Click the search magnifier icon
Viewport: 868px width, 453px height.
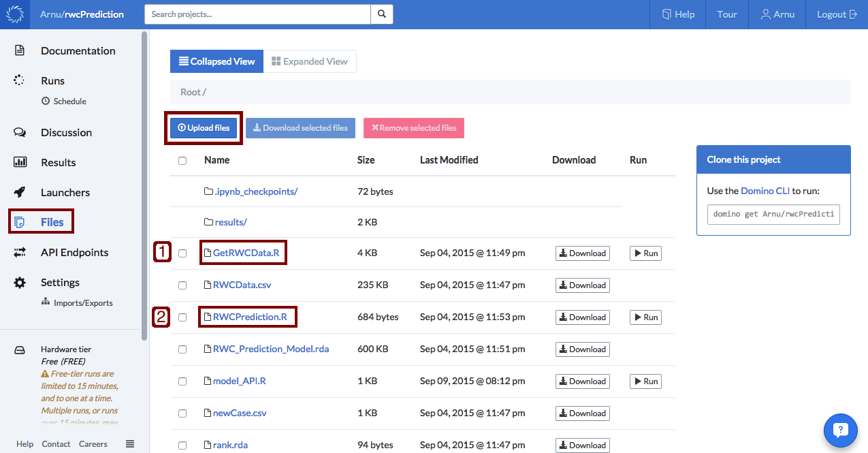click(x=381, y=14)
